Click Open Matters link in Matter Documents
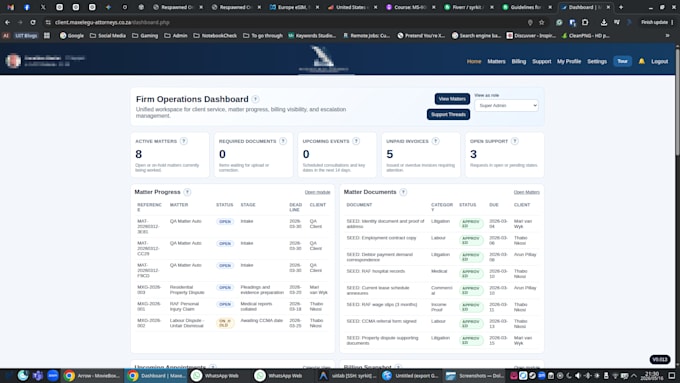The width and height of the screenshot is (680, 383). click(x=526, y=192)
